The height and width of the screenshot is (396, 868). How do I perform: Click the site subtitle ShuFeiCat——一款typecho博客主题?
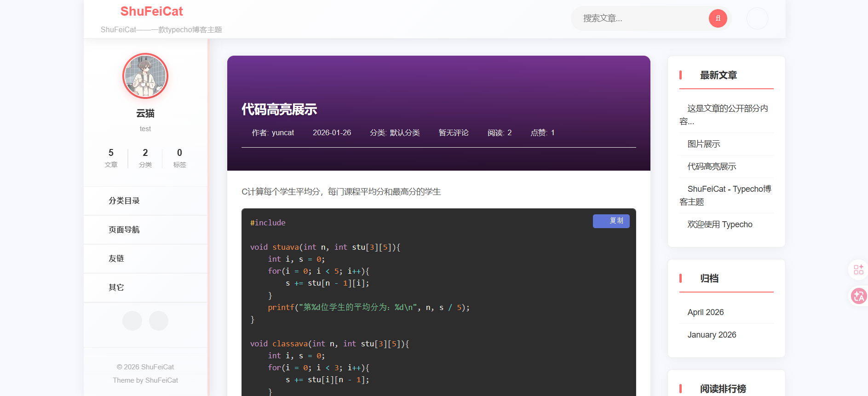tap(161, 29)
